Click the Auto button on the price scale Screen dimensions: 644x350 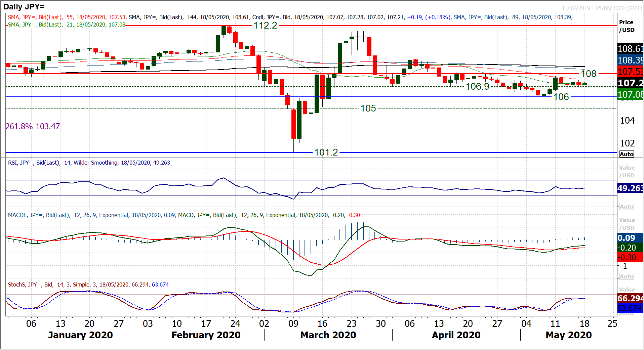coord(627,154)
